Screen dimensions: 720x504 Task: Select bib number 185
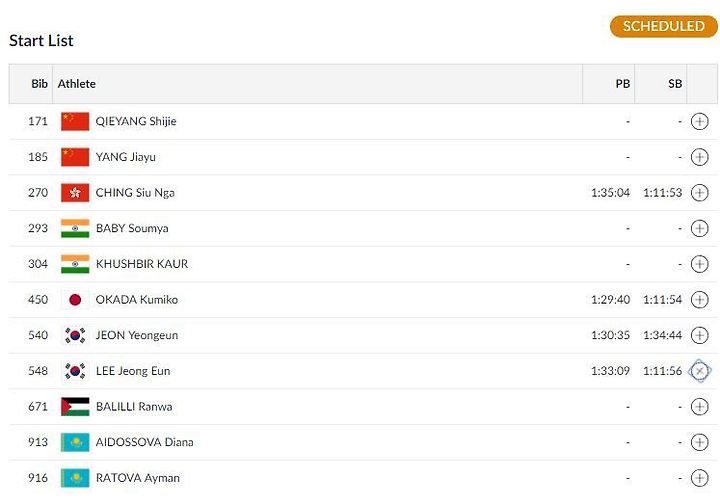coord(38,157)
